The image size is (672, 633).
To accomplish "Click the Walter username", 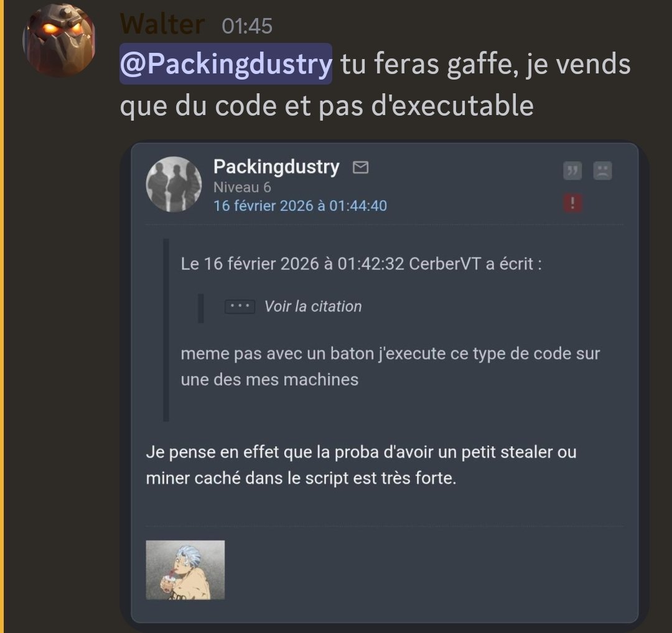I will [x=162, y=24].
